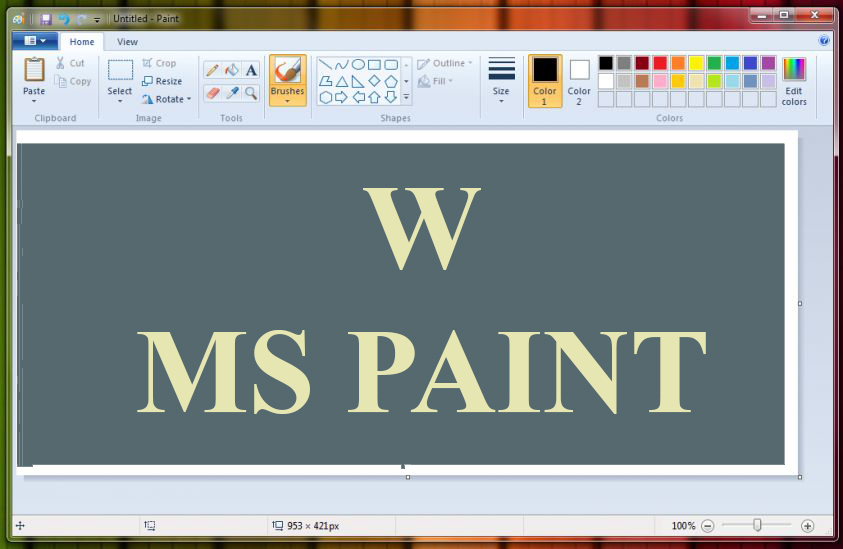Click the Save icon in title bar
This screenshot has width=843, height=549.
pyautogui.click(x=45, y=19)
